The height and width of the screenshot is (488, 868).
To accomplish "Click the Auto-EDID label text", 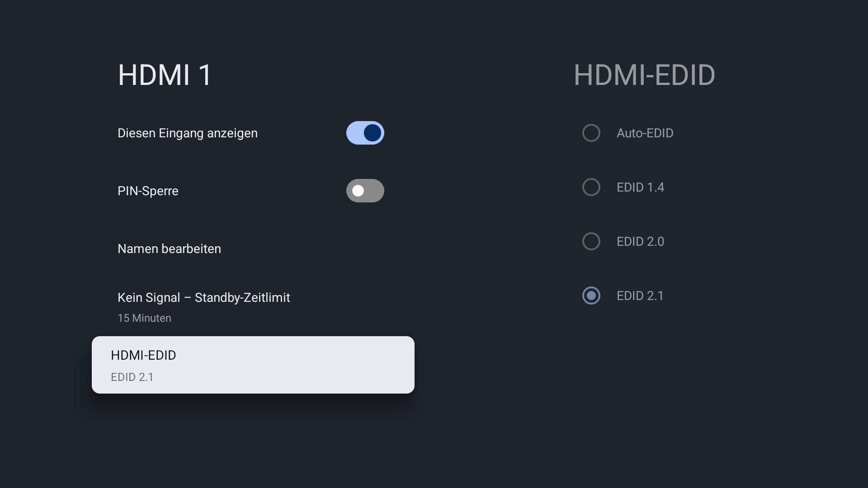I will pos(645,133).
